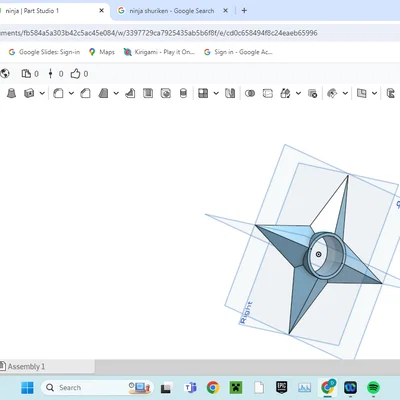
Task: Select the Chamfer tool
Action: (x=85, y=93)
